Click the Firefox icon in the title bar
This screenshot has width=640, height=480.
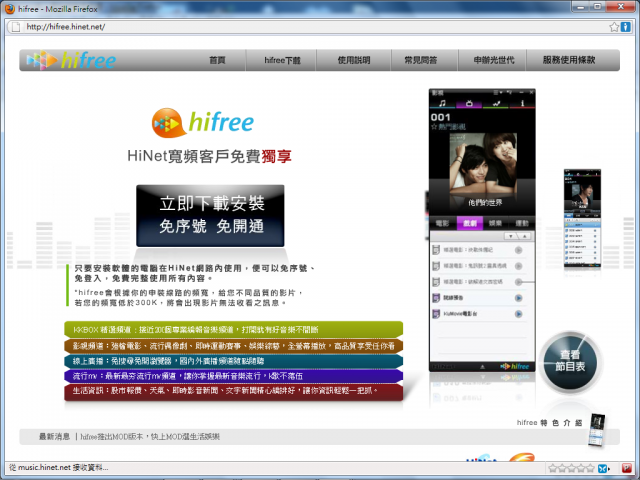pos(9,9)
